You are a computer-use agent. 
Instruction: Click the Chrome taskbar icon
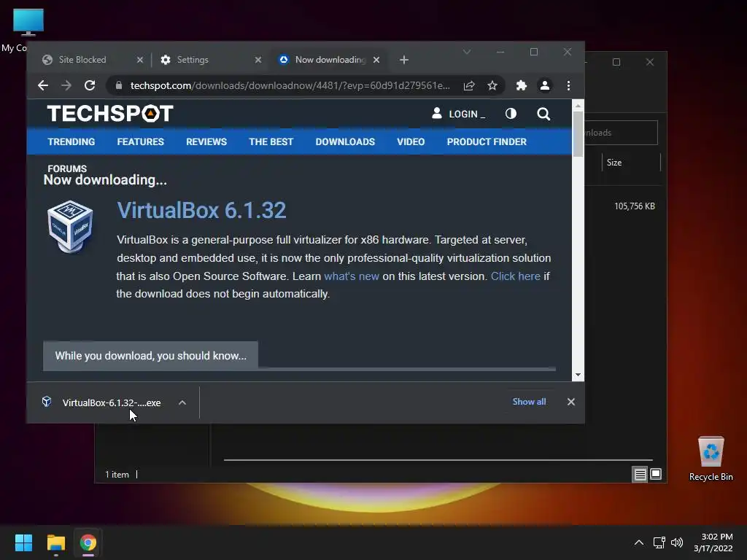click(x=88, y=542)
